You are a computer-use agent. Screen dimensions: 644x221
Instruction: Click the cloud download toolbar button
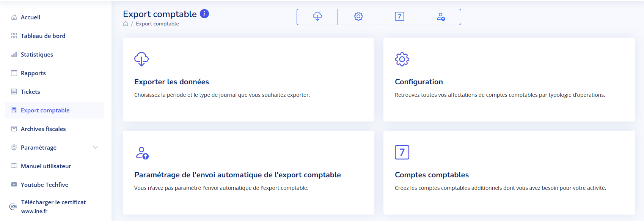click(x=317, y=17)
